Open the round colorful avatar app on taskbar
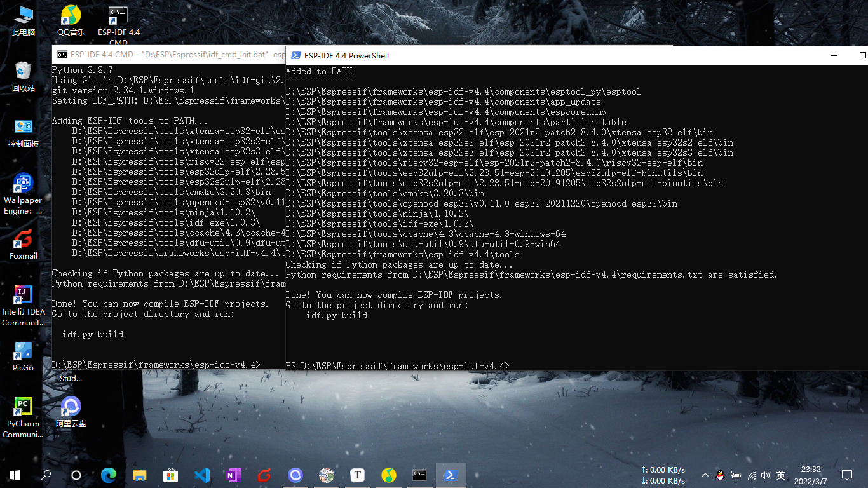 (327, 475)
